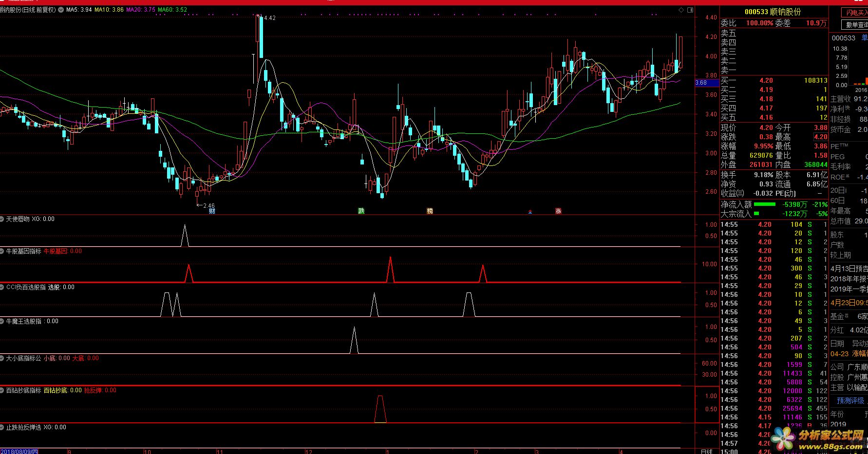The image size is (868, 454).
Task: Click the 总量 629076 value
Action: (761, 155)
